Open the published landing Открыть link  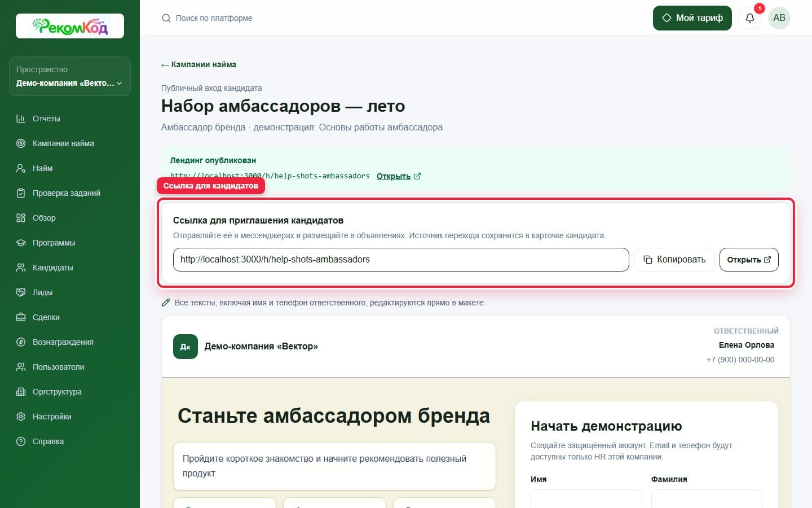(398, 176)
